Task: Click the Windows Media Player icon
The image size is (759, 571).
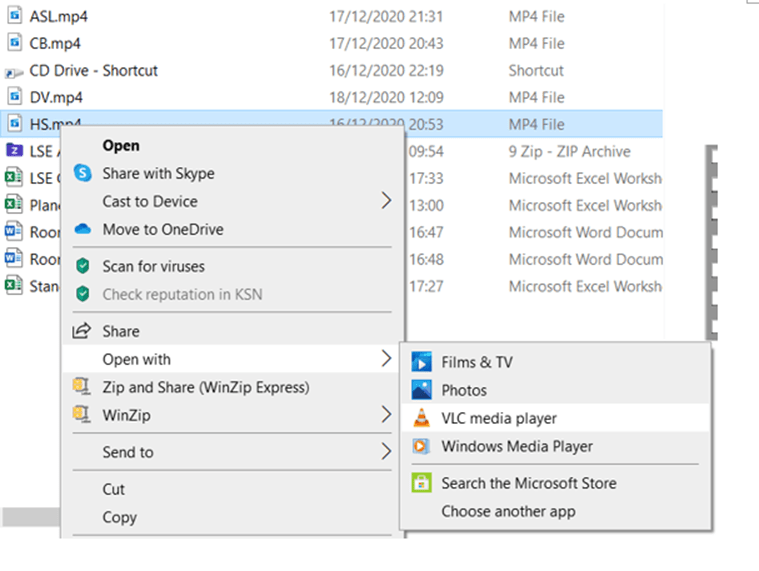Action: 422,447
